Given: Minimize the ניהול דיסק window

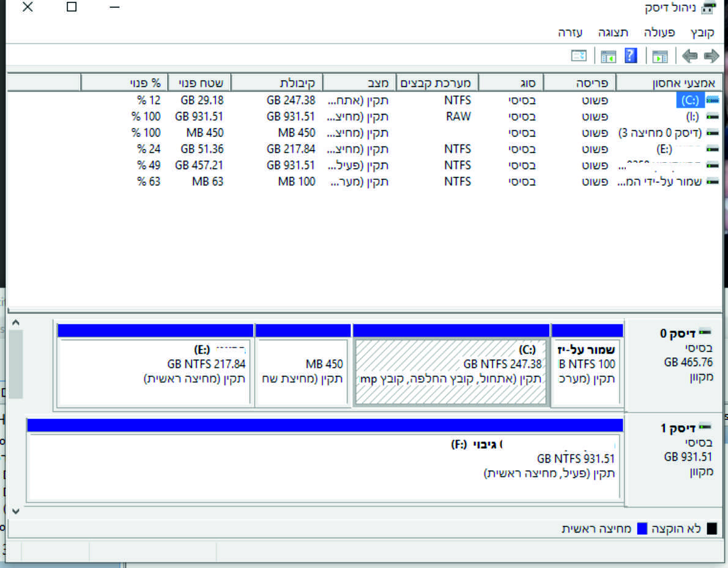Looking at the screenshot, I should tap(114, 7).
